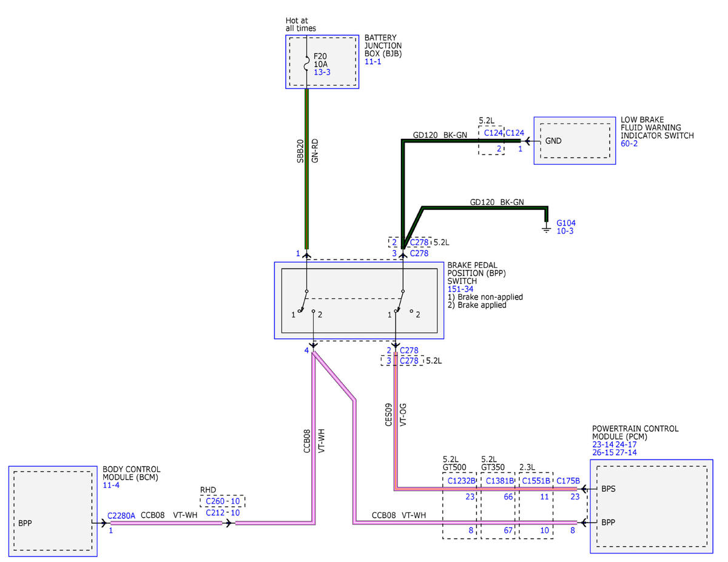Select the C1551B 2.3L connector link
The height and width of the screenshot is (562, 728).
click(x=537, y=481)
